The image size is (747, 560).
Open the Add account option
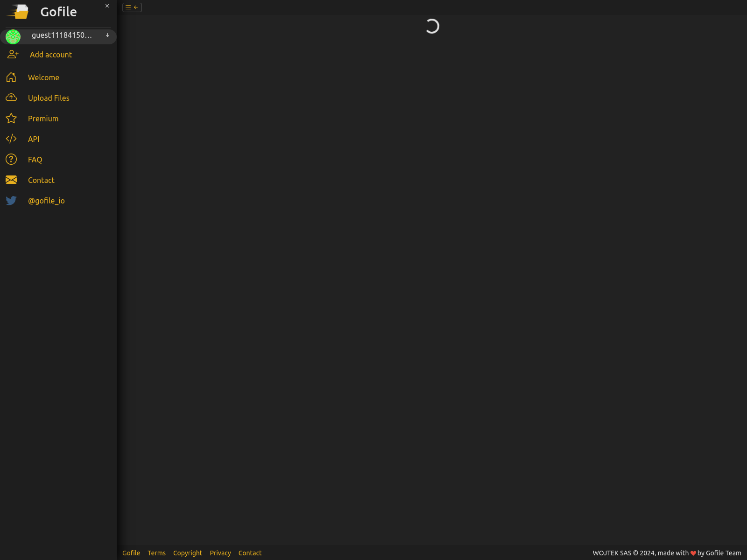coord(51,55)
